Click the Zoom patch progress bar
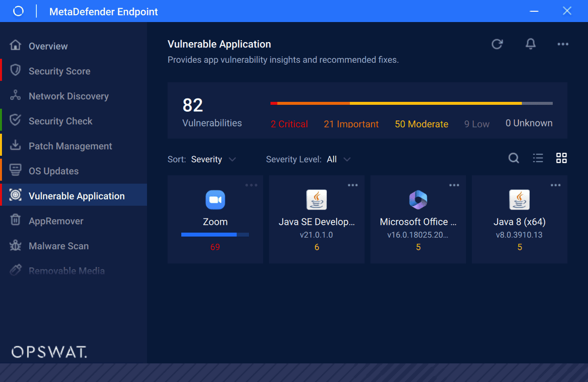This screenshot has height=382, width=588. [x=215, y=235]
